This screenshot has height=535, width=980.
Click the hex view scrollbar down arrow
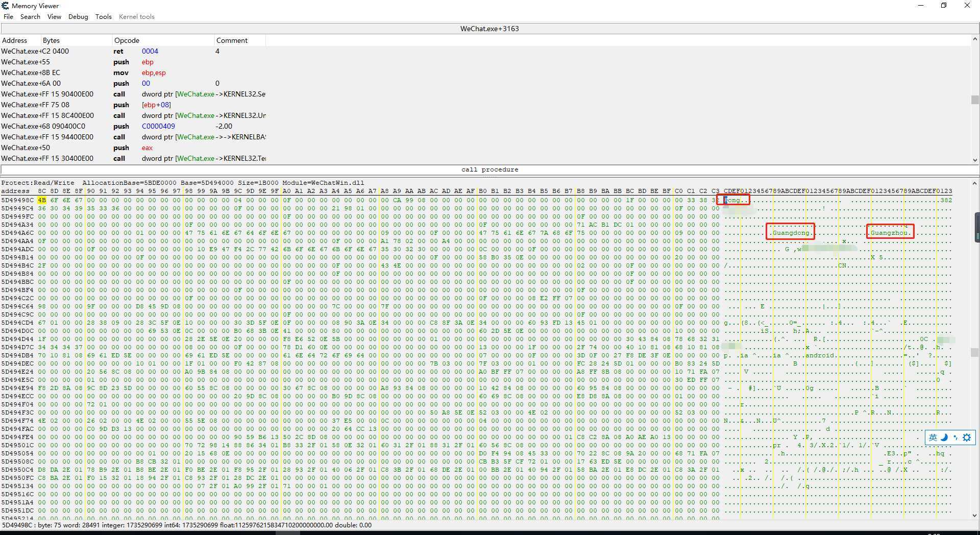point(975,516)
